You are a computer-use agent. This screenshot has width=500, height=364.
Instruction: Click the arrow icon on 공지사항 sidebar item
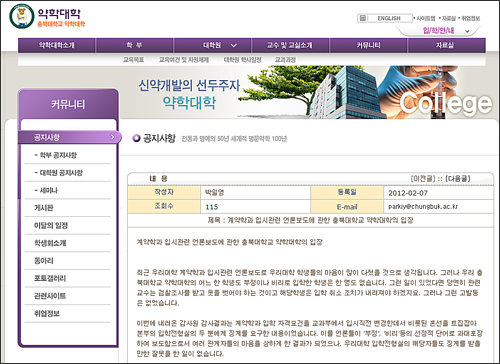pyautogui.click(x=112, y=137)
